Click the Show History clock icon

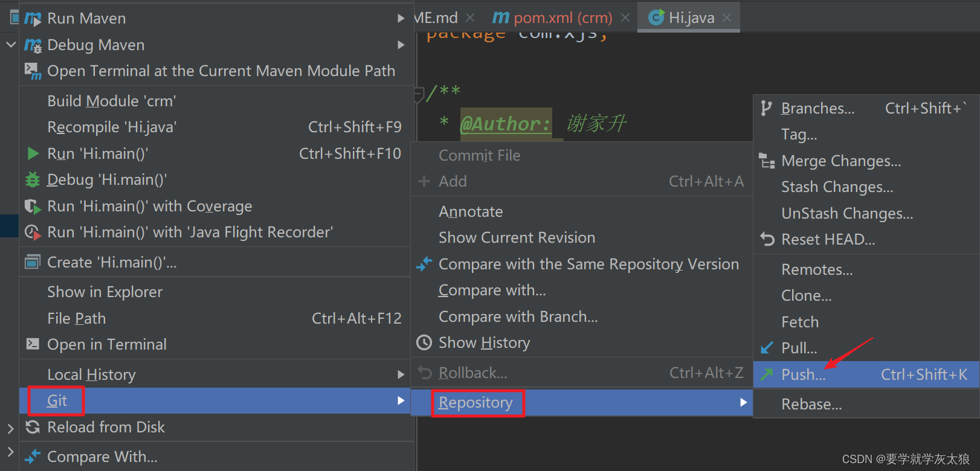pyautogui.click(x=424, y=342)
